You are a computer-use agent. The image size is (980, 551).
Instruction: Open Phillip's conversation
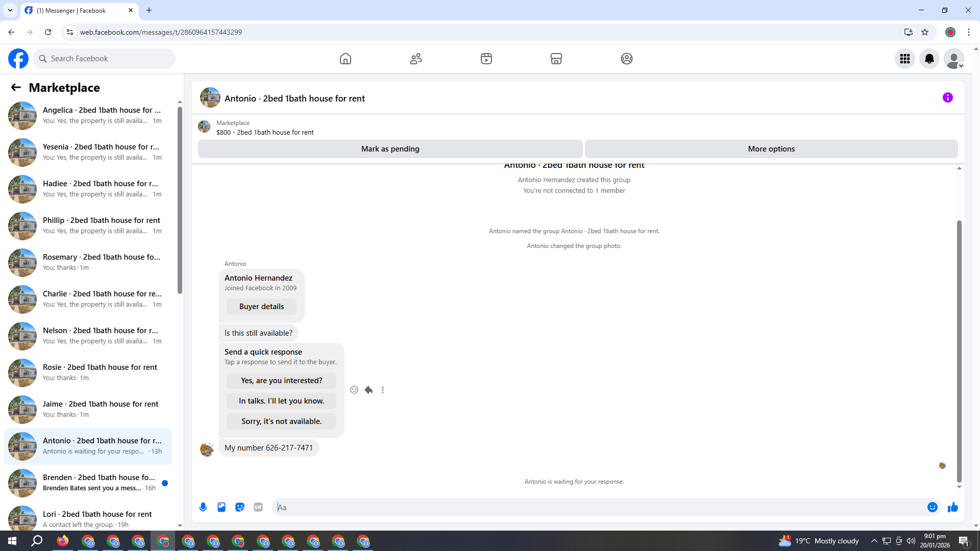click(x=88, y=226)
